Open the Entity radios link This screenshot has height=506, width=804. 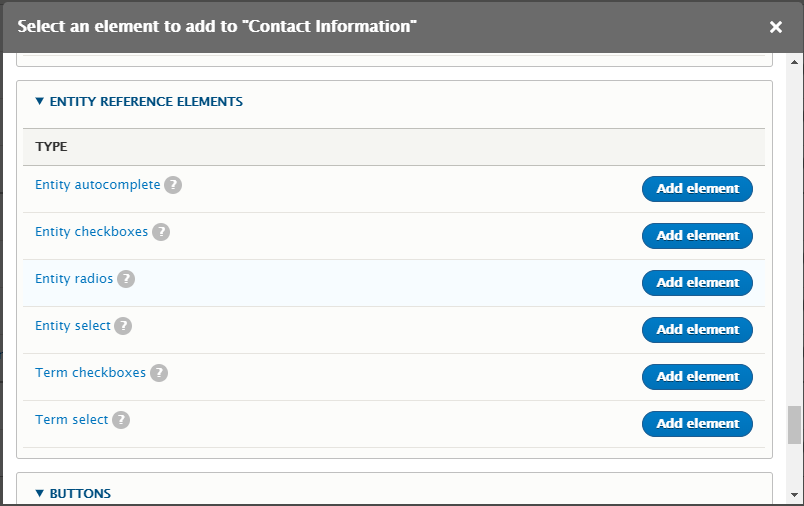pyautogui.click(x=74, y=278)
